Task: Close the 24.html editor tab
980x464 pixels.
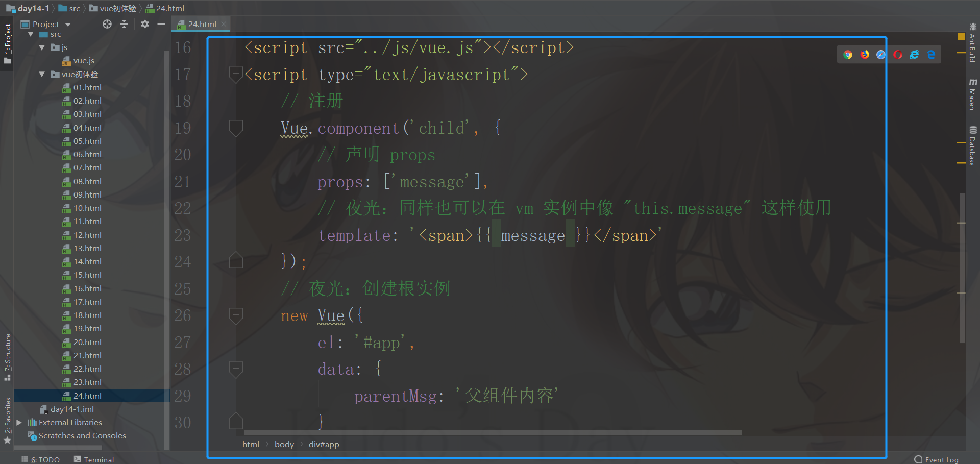Action: pos(224,24)
